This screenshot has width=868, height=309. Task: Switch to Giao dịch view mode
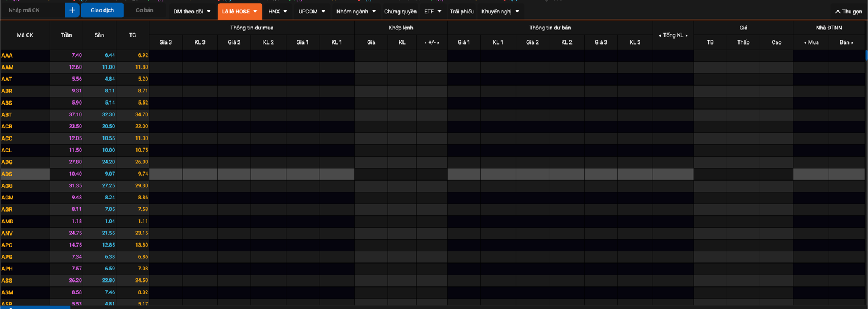point(102,10)
